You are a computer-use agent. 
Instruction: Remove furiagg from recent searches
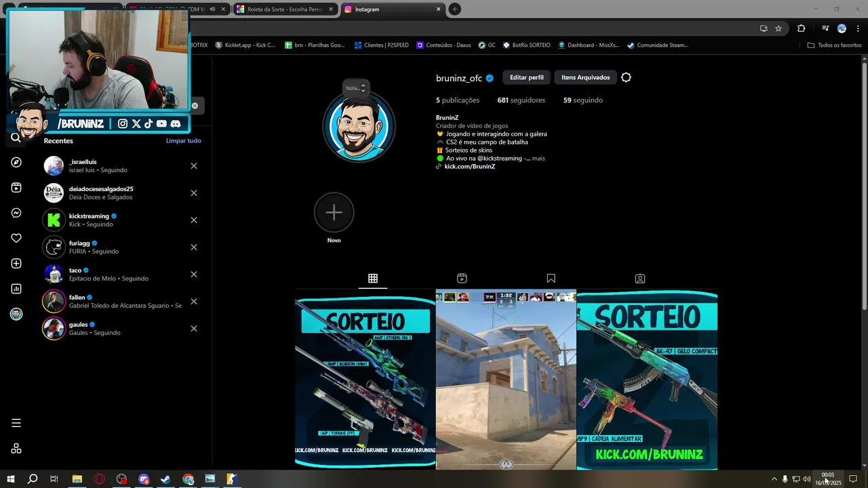[x=194, y=247]
